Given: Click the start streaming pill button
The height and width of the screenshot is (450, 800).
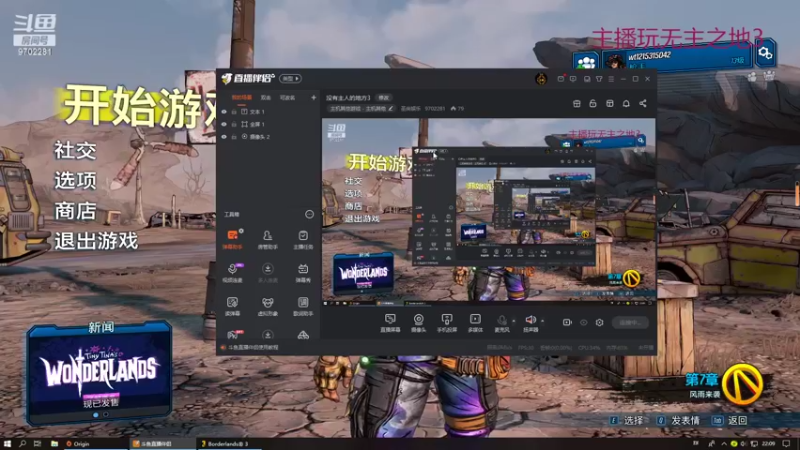Looking at the screenshot, I should coord(630,322).
